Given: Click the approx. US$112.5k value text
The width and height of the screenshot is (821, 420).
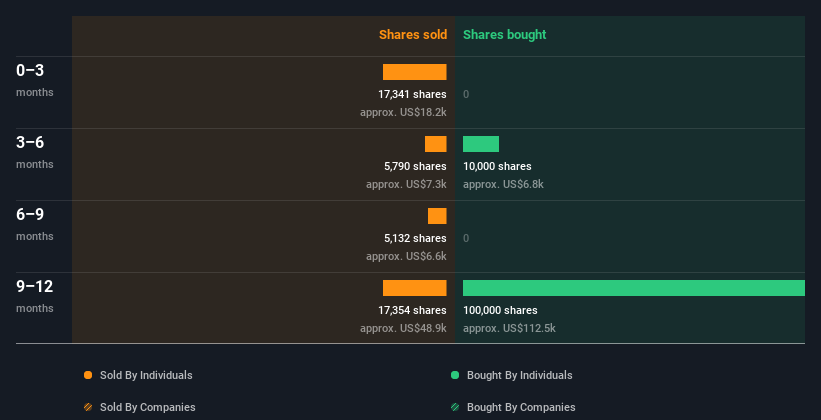Looking at the screenshot, I should point(509,328).
